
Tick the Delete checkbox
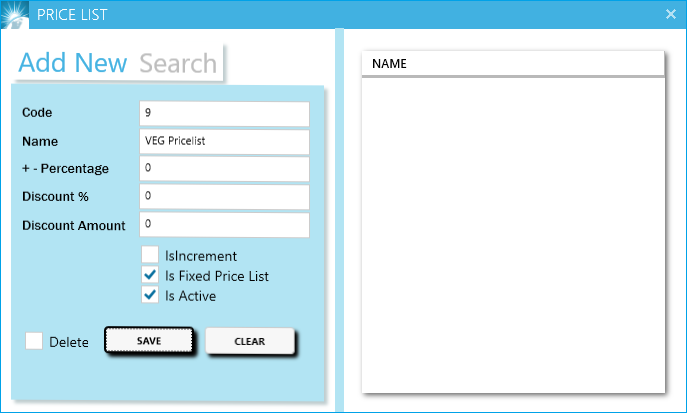(34, 342)
